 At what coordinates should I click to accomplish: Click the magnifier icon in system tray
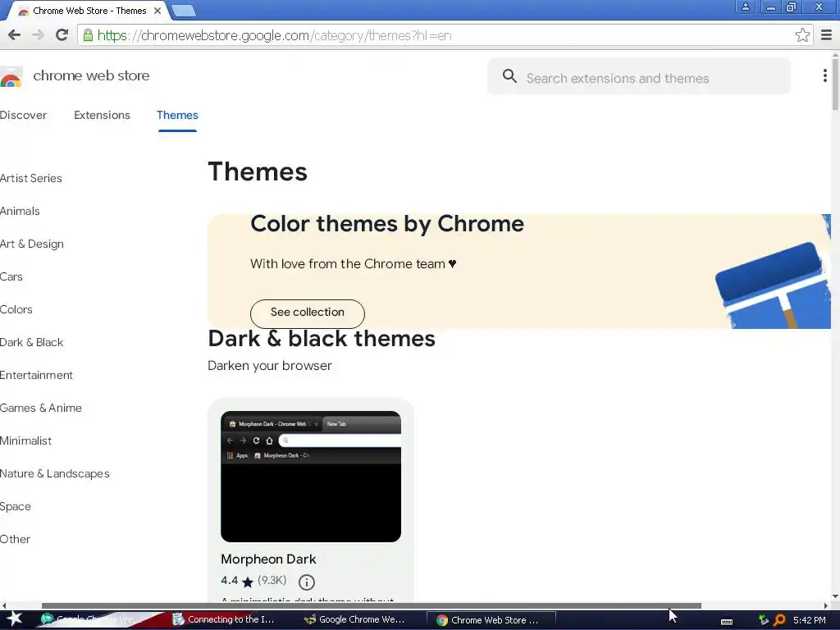(779, 620)
